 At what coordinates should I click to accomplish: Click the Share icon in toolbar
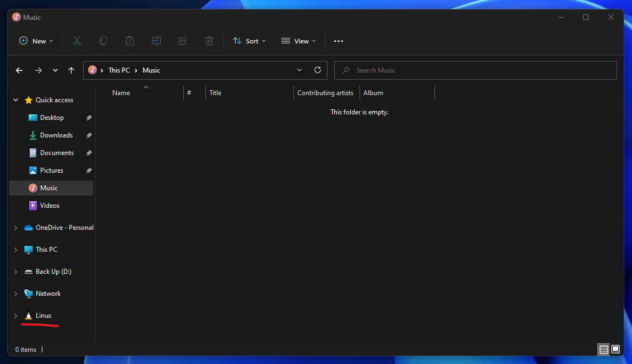183,41
